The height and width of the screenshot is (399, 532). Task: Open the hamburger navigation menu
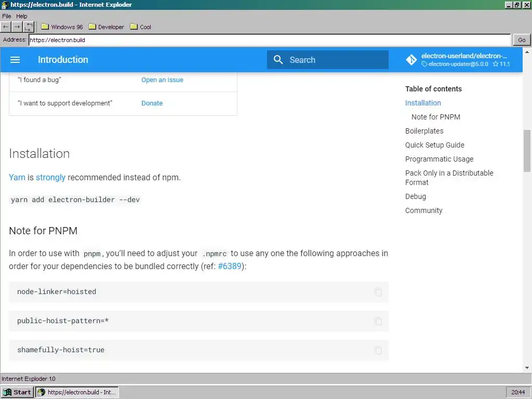click(15, 60)
